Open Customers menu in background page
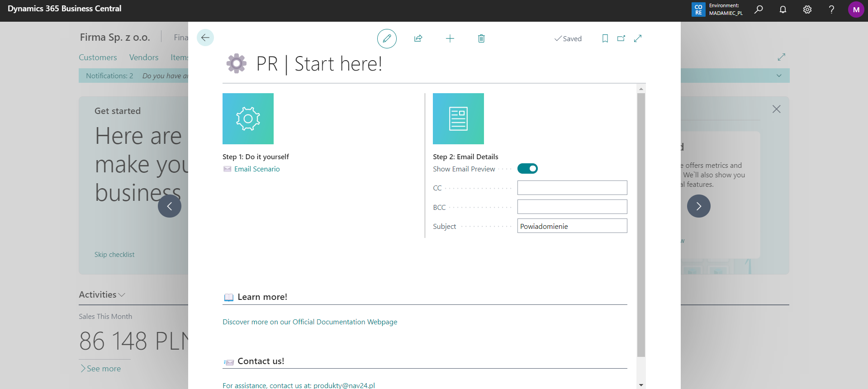Image resolution: width=868 pixels, height=389 pixels. tap(98, 57)
